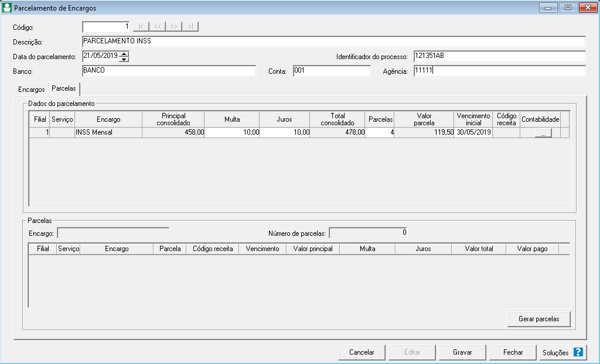Go to next record navigation button
This screenshot has width=600, height=364.
173,26
